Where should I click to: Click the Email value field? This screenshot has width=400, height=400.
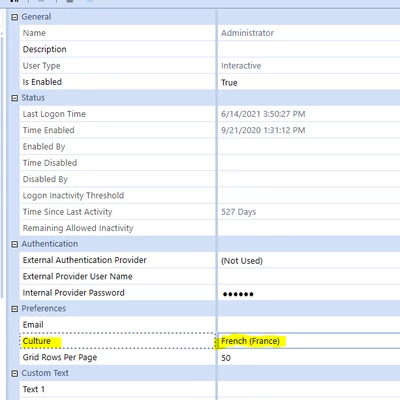(x=309, y=325)
